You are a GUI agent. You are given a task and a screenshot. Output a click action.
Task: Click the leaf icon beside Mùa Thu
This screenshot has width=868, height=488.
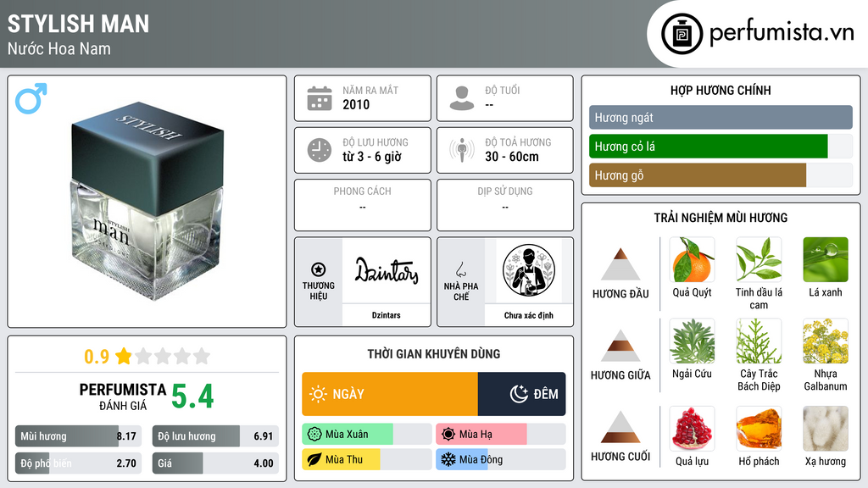pyautogui.click(x=314, y=459)
